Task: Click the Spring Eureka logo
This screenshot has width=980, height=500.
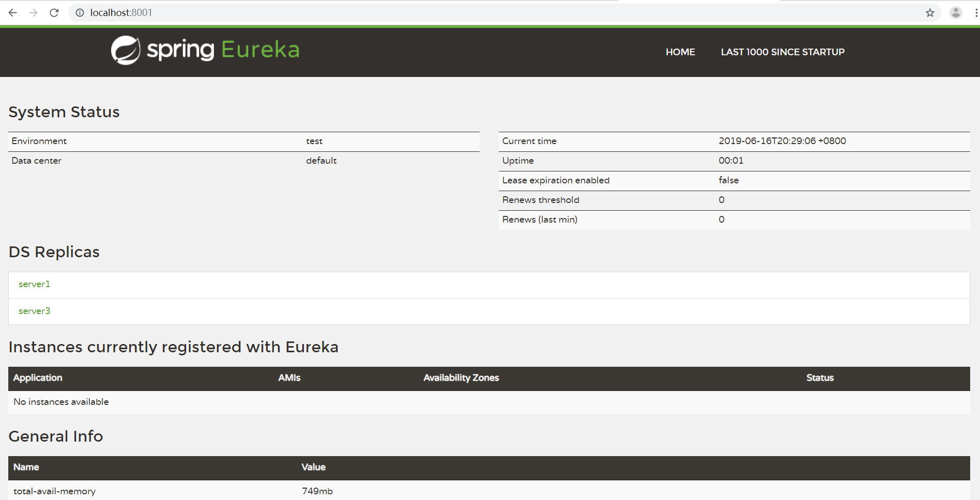Action: tap(205, 50)
